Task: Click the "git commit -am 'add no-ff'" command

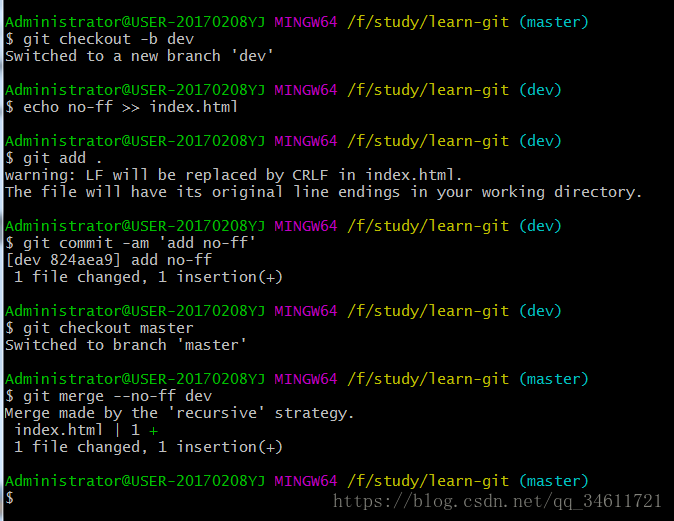Action: pos(130,243)
